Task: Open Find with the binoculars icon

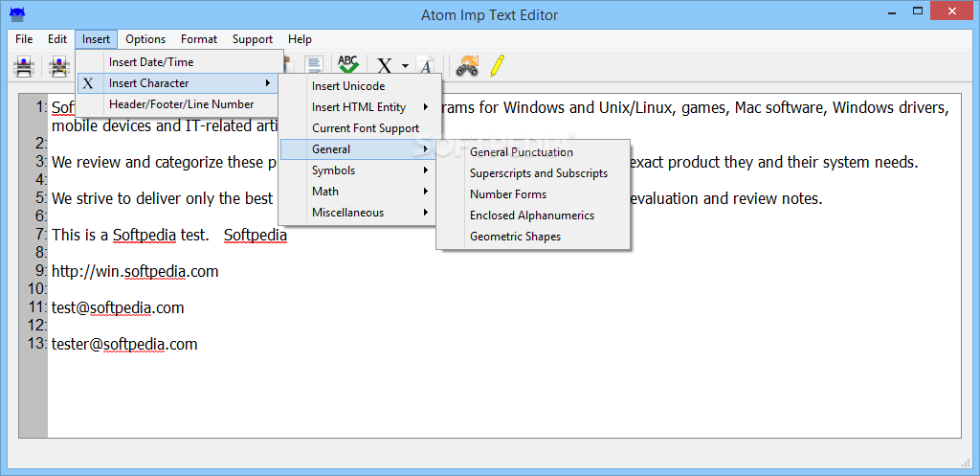Action: coord(467,66)
